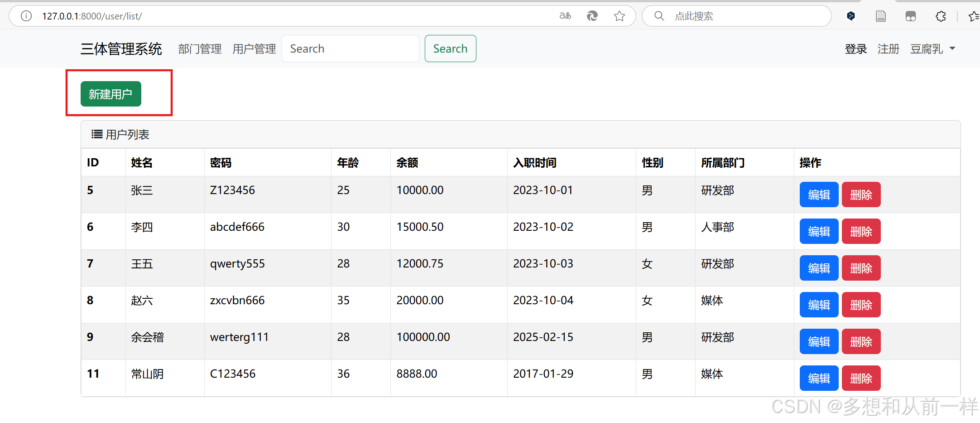Edit user 张三 with 编辑
Image resolution: width=980 pixels, height=423 pixels.
click(819, 194)
